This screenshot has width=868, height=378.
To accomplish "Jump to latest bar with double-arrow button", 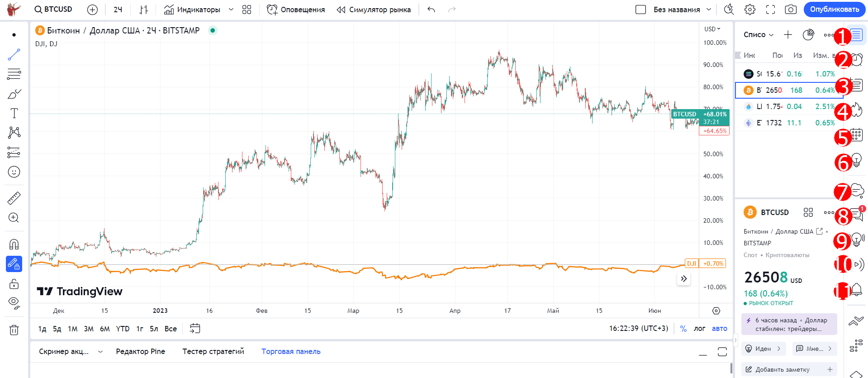I will (x=684, y=279).
